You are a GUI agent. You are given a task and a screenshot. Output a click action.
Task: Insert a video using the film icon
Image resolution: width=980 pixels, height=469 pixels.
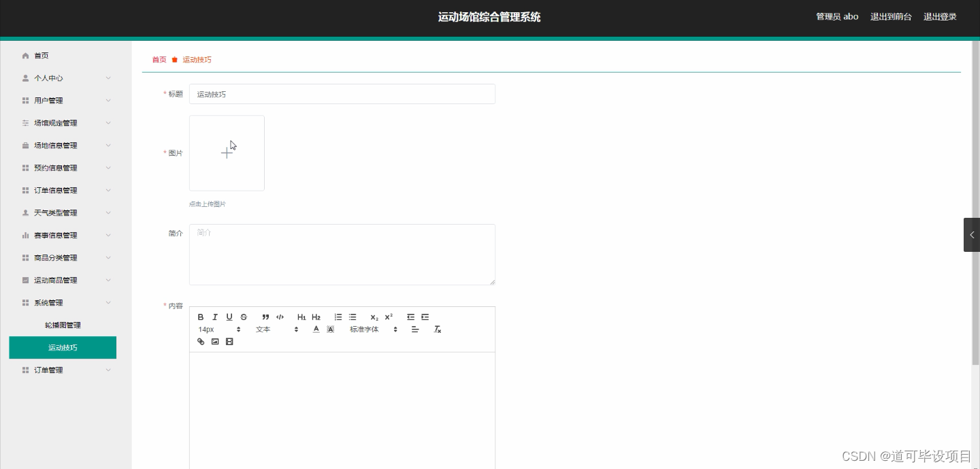pyautogui.click(x=229, y=341)
